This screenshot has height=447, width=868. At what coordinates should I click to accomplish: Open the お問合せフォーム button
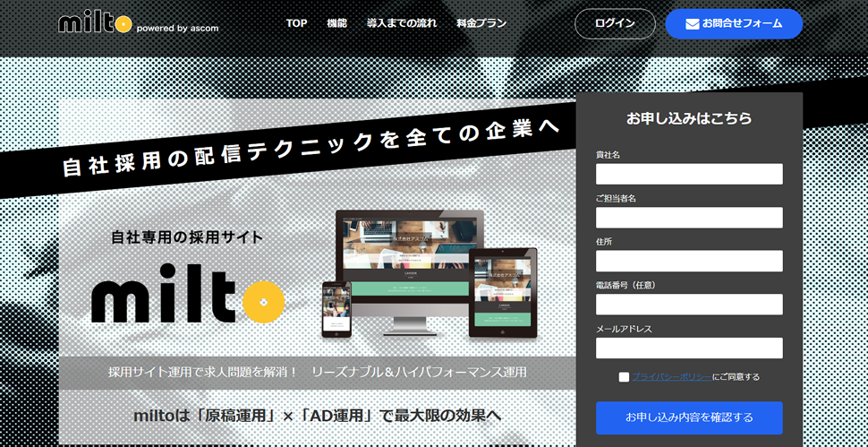734,24
